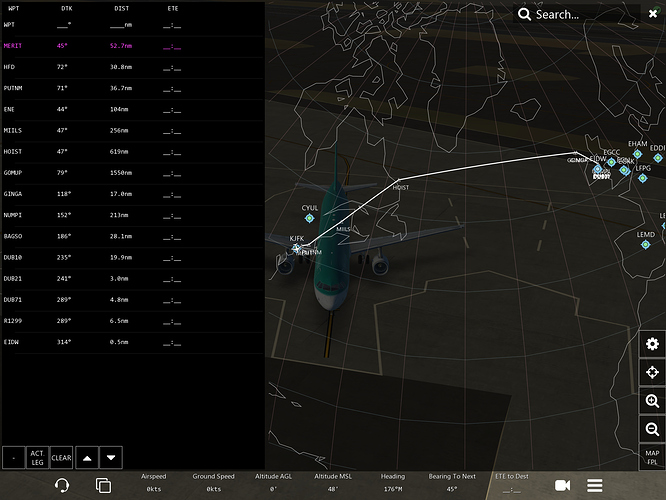Open the hamburger menu icon
Image resolution: width=666 pixels, height=500 pixels.
595,485
